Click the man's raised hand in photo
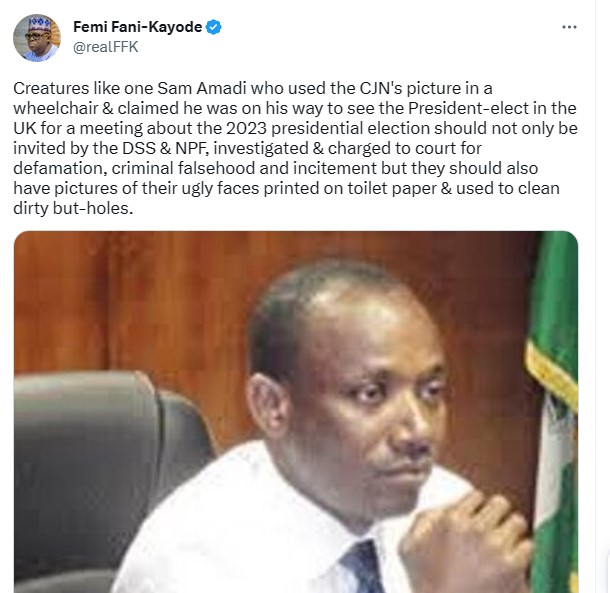This screenshot has width=610, height=593. (461, 543)
